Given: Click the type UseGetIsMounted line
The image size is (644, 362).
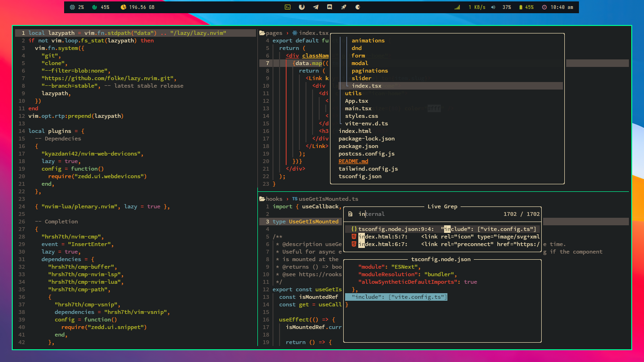Looking at the screenshot, I should pos(305,222).
